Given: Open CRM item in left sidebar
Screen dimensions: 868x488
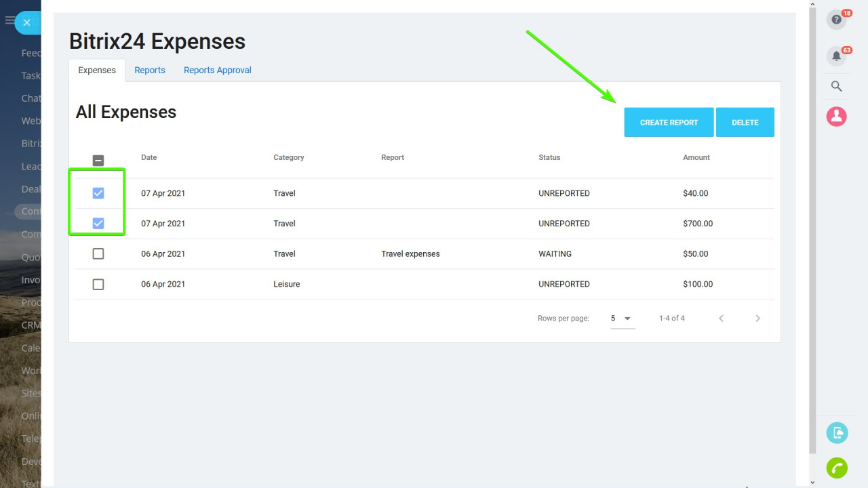Looking at the screenshot, I should (31, 325).
